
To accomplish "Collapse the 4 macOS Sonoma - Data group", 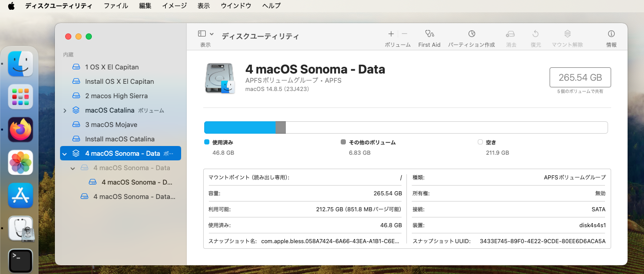I will (x=65, y=154).
